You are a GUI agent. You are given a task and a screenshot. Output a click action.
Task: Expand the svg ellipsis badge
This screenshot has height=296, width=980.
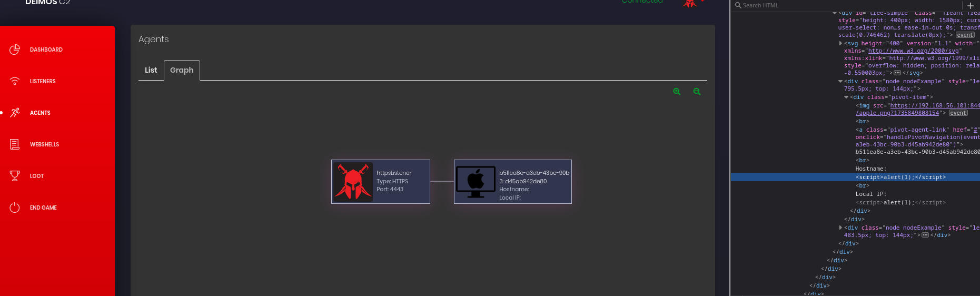tap(897, 73)
